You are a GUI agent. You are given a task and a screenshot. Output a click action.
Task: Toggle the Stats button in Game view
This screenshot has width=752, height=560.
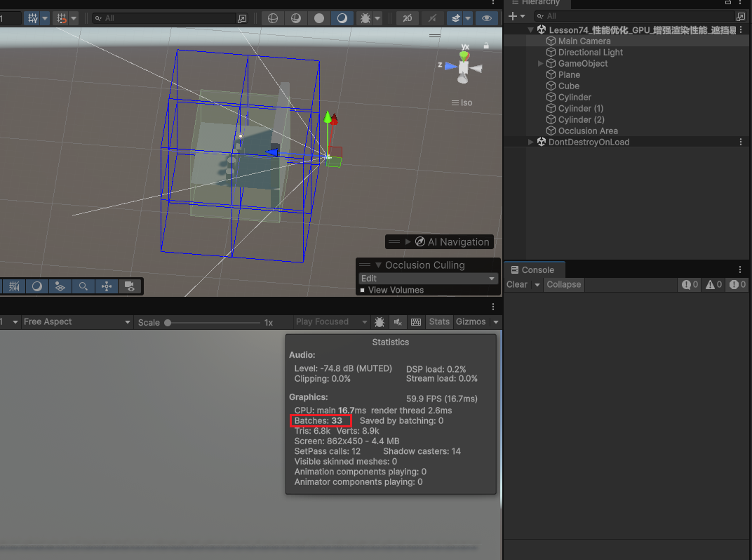pyautogui.click(x=439, y=322)
